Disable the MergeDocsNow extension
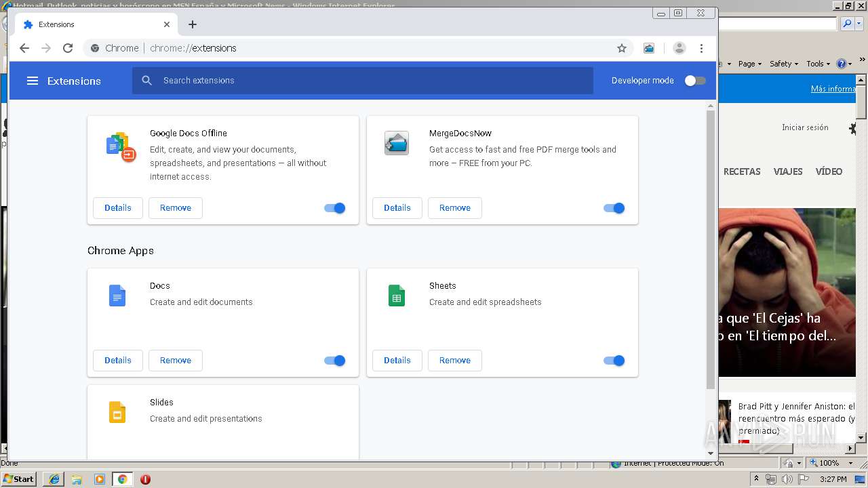Screen dimensions: 868x488 pyautogui.click(x=614, y=208)
